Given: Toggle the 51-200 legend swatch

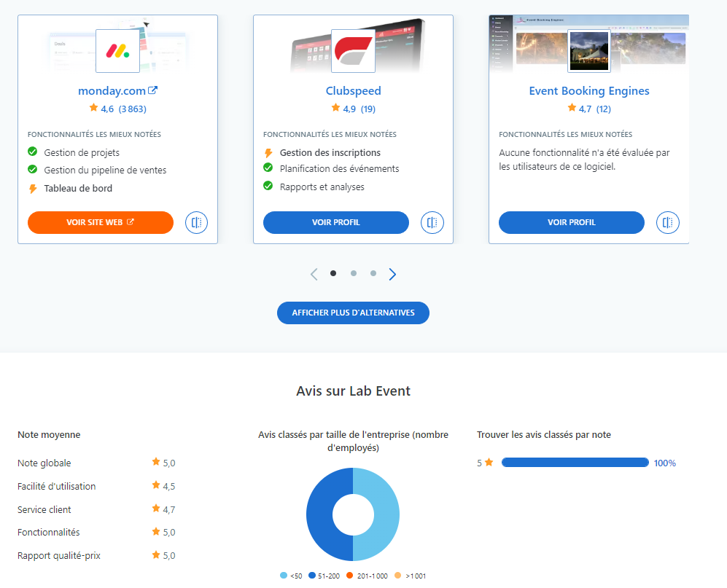Looking at the screenshot, I should pyautogui.click(x=312, y=576).
